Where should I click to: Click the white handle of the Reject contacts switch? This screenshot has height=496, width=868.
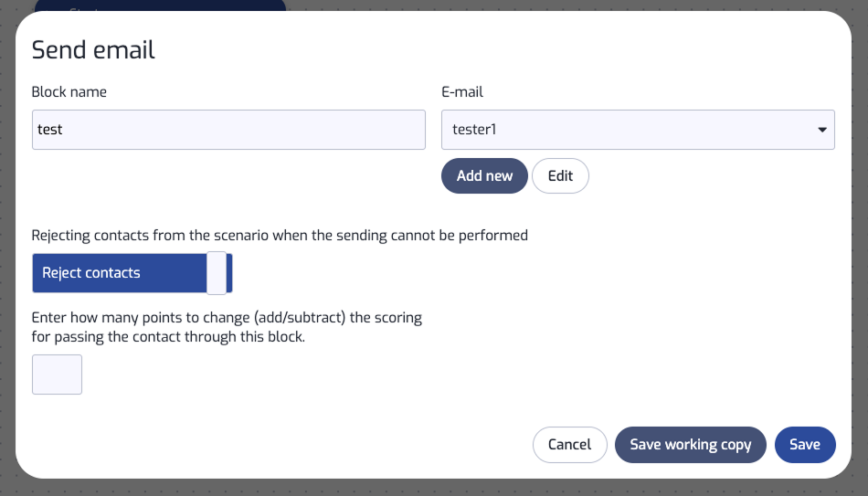pyautogui.click(x=217, y=273)
